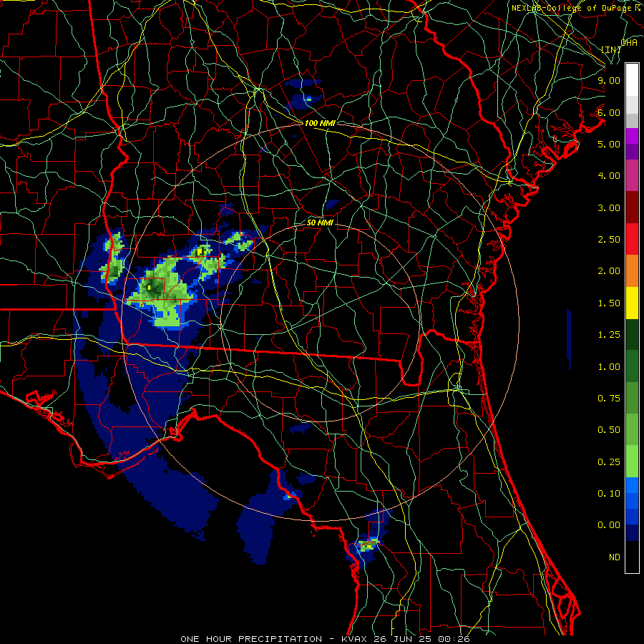This screenshot has width=644, height=644.
Task: Click the 0.25 legend value
Action: click(x=609, y=462)
